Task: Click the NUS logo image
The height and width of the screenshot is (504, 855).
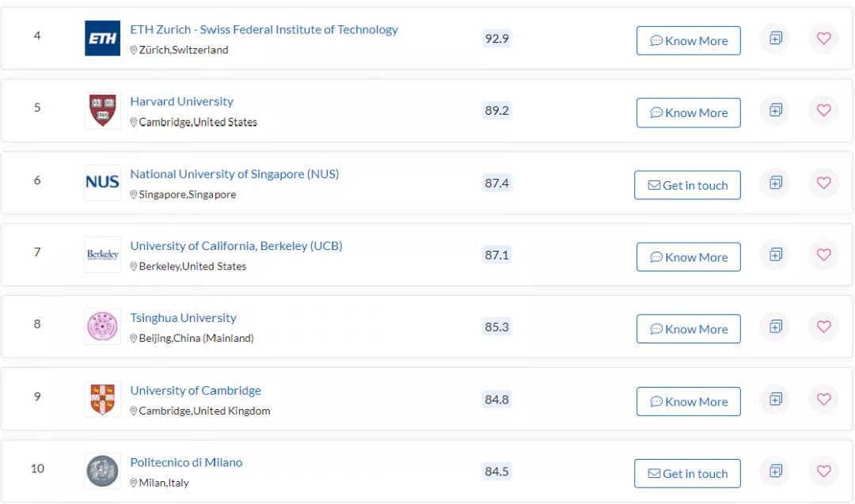Action: coord(103,183)
